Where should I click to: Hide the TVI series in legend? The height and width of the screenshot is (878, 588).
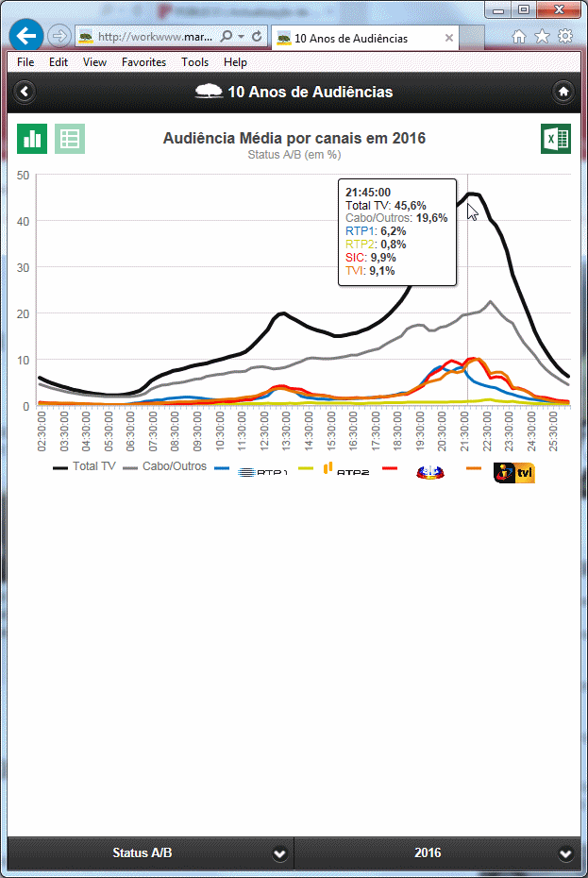tap(502, 467)
